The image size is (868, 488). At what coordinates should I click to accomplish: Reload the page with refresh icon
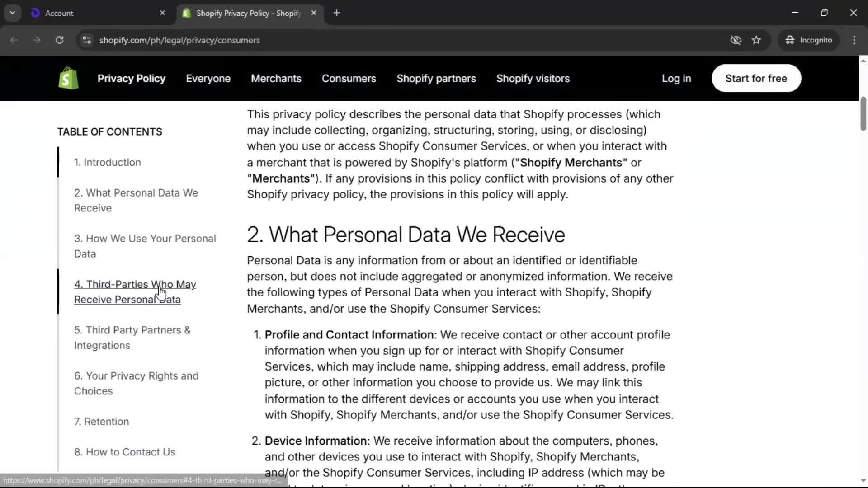tap(59, 40)
